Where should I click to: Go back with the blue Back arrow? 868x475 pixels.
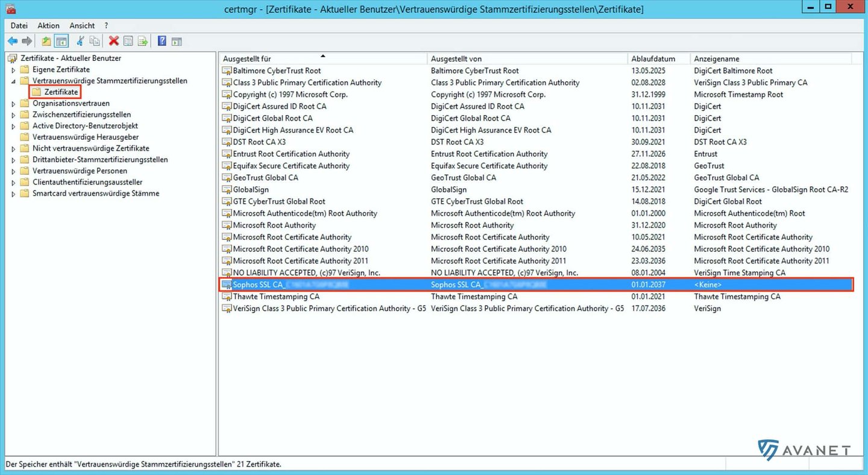click(12, 41)
